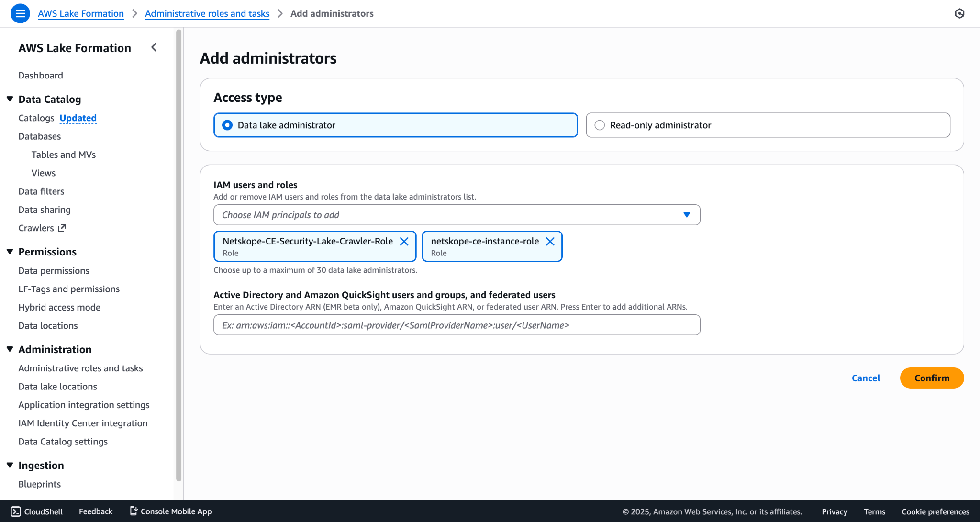Collapse the Permissions section
980x522 pixels.
[10, 252]
